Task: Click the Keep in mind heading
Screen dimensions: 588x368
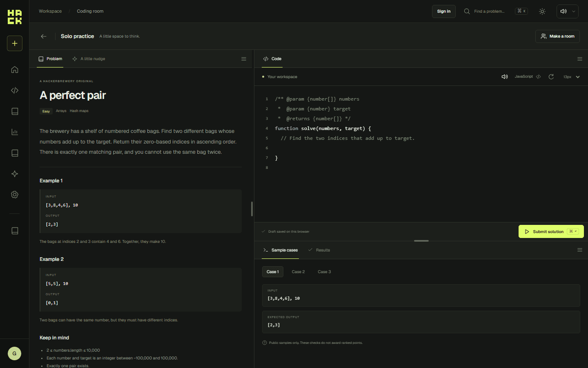Action: [x=54, y=338]
